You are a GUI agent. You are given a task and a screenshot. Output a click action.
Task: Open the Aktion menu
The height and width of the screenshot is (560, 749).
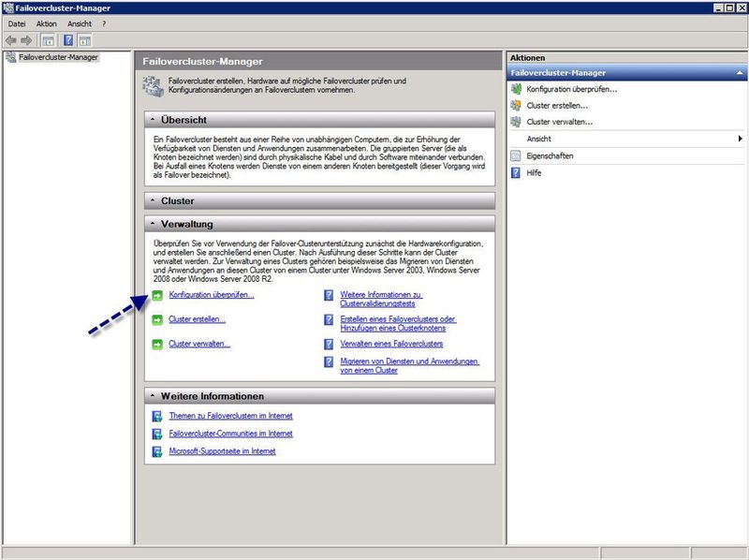point(46,23)
